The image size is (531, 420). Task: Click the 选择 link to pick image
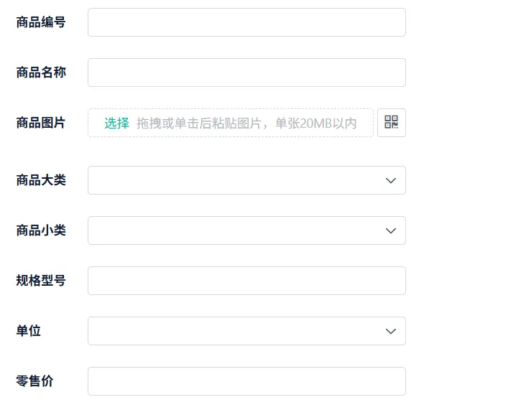(x=116, y=123)
